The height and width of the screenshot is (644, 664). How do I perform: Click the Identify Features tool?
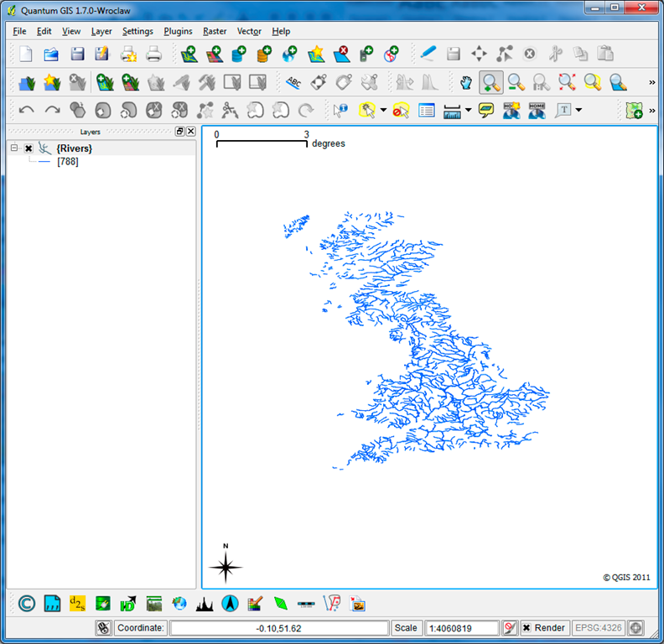(x=340, y=111)
